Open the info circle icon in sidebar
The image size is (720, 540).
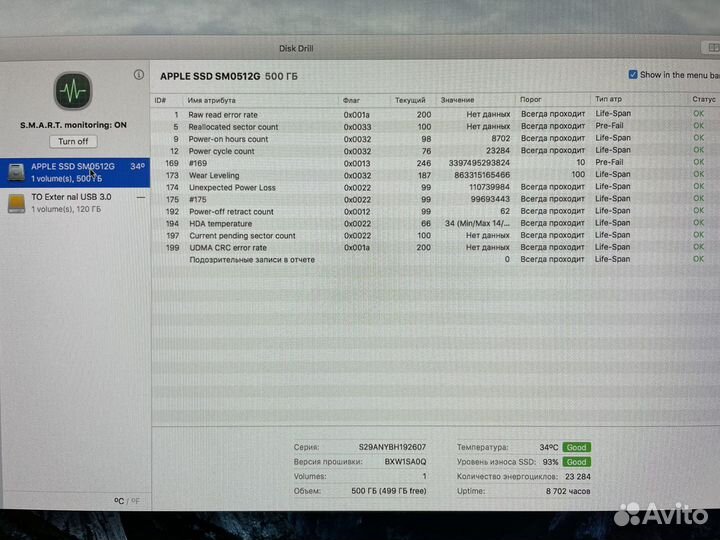[139, 74]
